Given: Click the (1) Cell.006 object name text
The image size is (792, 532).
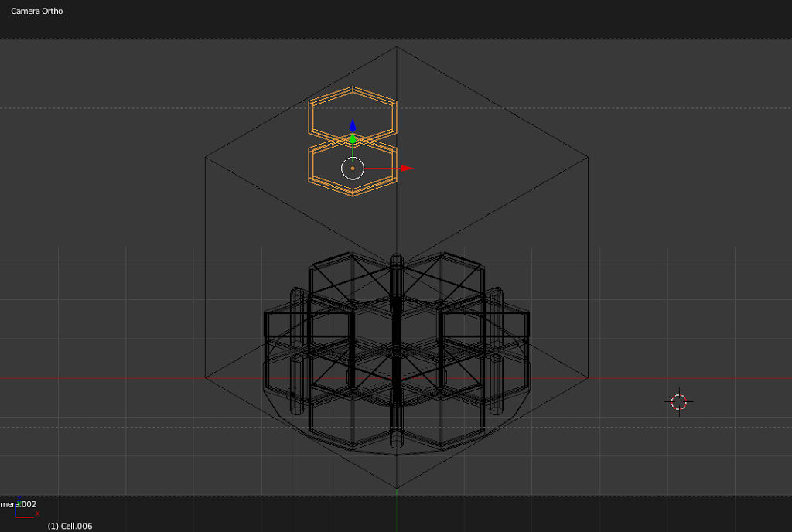Looking at the screenshot, I should click(70, 526).
